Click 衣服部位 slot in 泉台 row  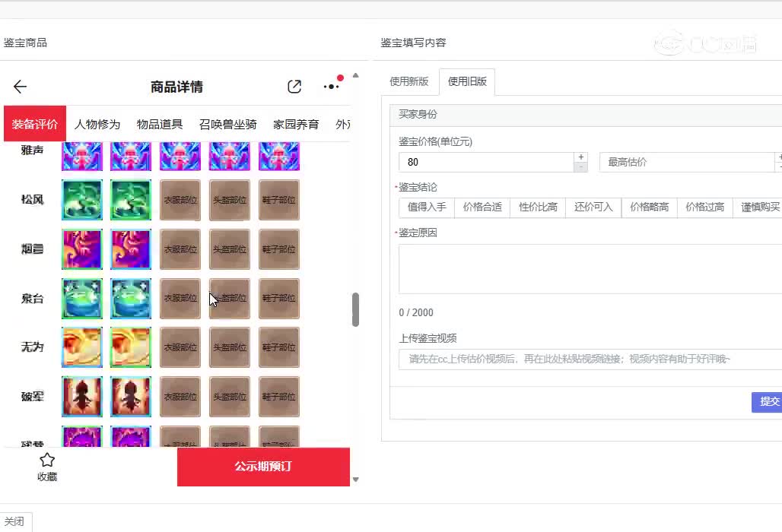click(180, 299)
